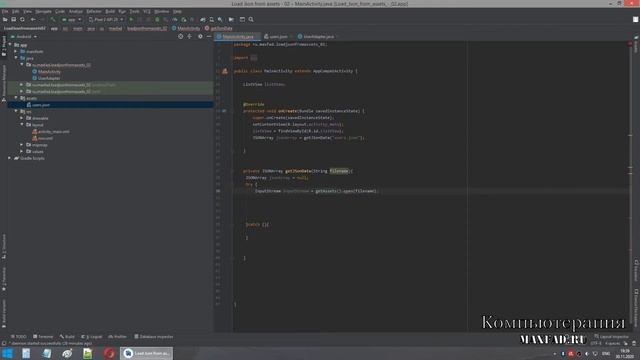Open the Build tool window
The image size is (640, 360).
click(x=67, y=337)
